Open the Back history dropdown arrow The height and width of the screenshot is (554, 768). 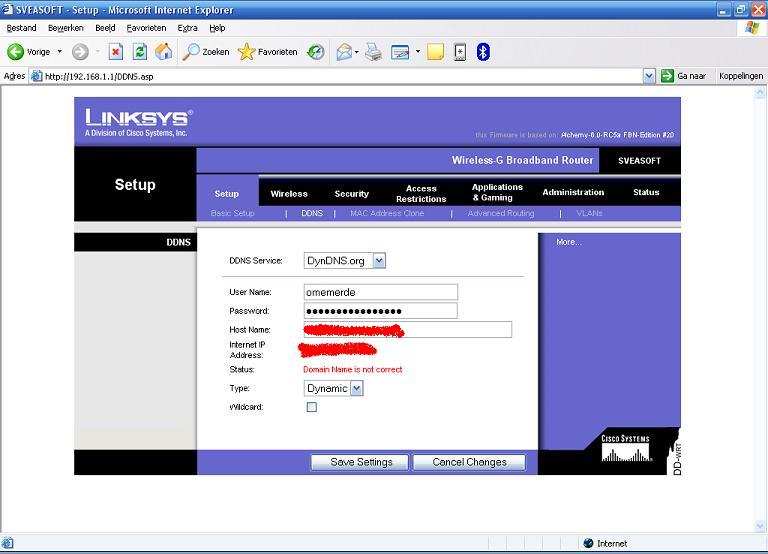click(x=60, y=51)
